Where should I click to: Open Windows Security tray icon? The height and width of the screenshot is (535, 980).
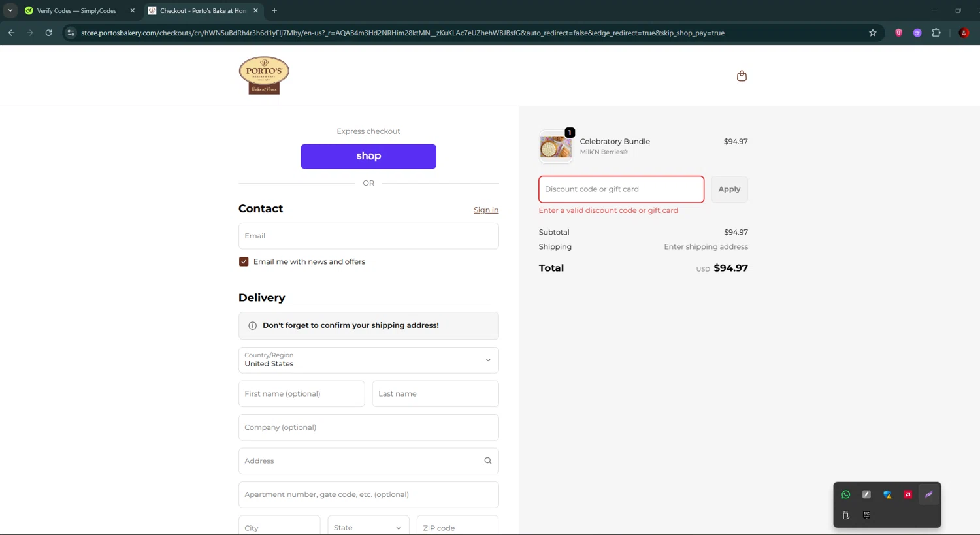[x=887, y=494]
